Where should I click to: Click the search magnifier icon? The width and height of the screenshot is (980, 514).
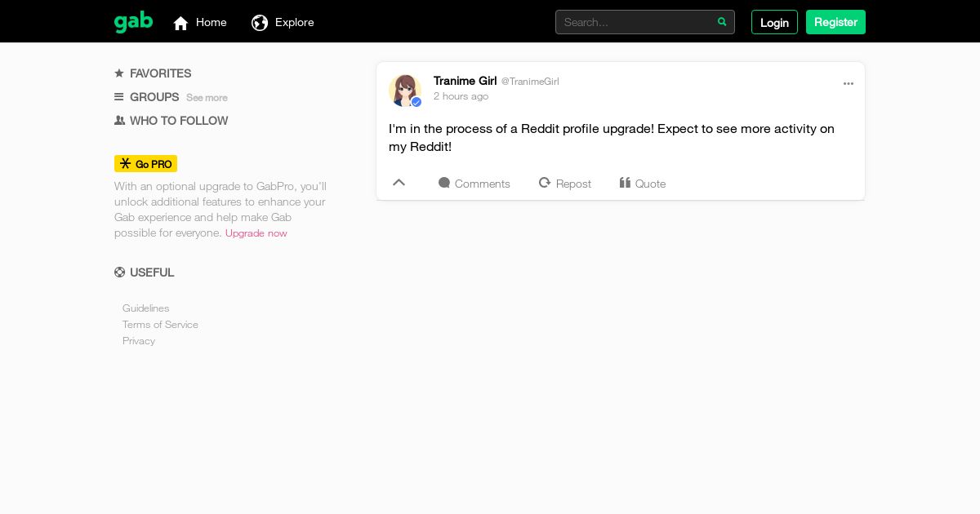click(x=722, y=22)
